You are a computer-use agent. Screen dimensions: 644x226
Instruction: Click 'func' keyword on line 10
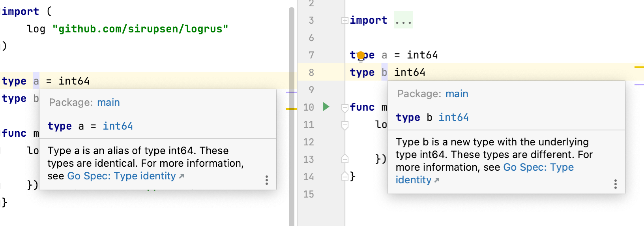[x=362, y=107]
